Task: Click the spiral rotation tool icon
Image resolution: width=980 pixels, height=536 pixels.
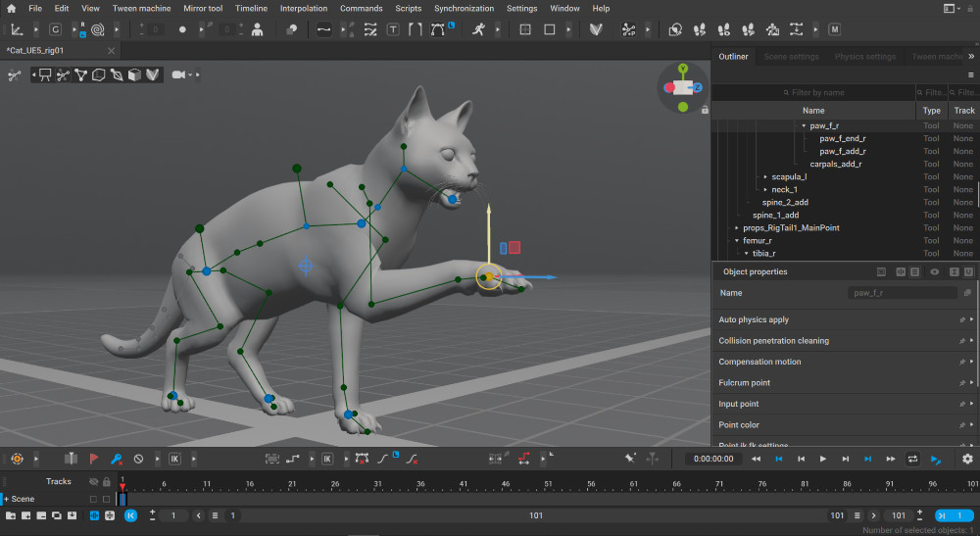Action: pyautogui.click(x=97, y=29)
